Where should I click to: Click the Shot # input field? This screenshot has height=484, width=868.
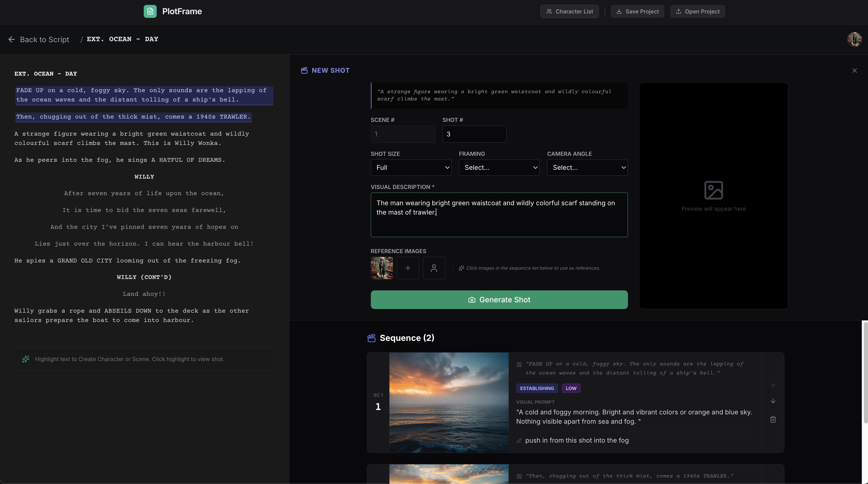[x=474, y=134]
